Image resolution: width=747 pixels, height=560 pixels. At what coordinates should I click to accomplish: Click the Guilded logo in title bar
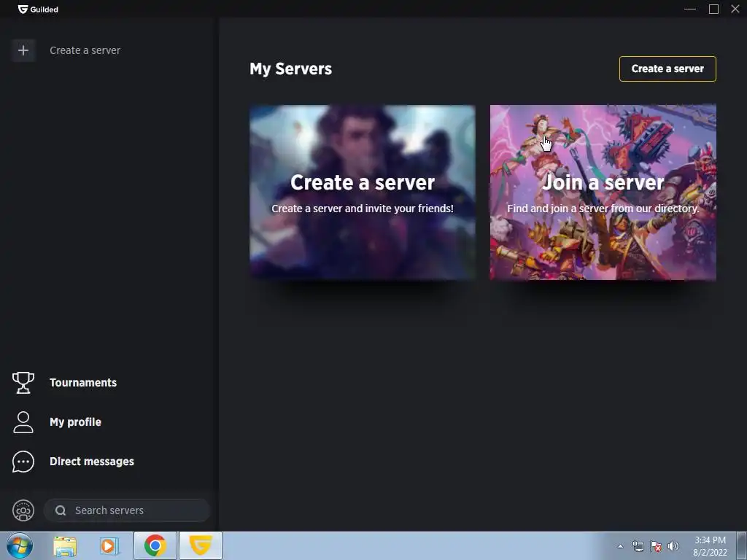click(38, 9)
